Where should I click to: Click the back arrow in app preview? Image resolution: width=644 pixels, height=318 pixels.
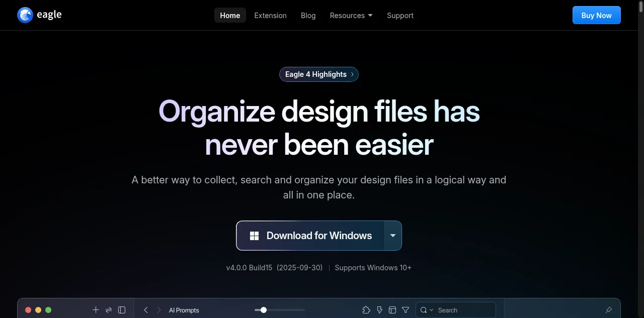coord(146,310)
